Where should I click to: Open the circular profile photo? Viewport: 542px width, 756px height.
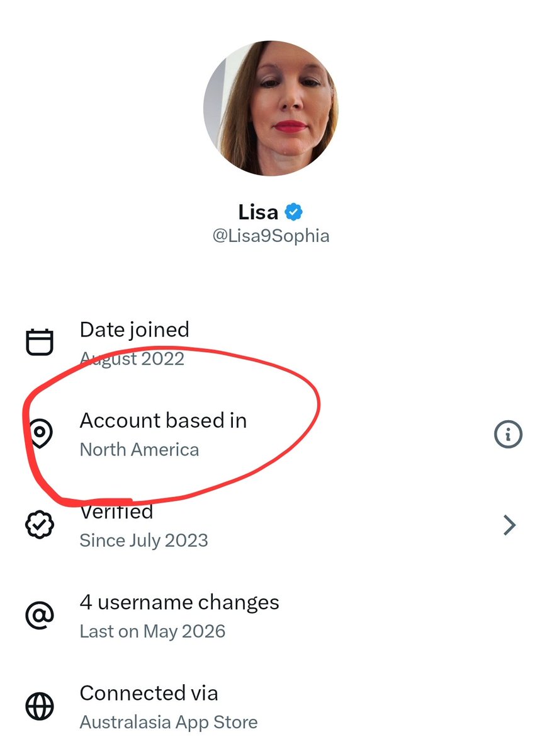[x=271, y=108]
